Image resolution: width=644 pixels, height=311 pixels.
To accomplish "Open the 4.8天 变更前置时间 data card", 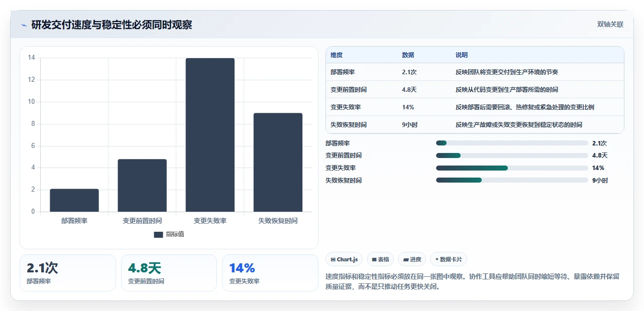I will (169, 273).
